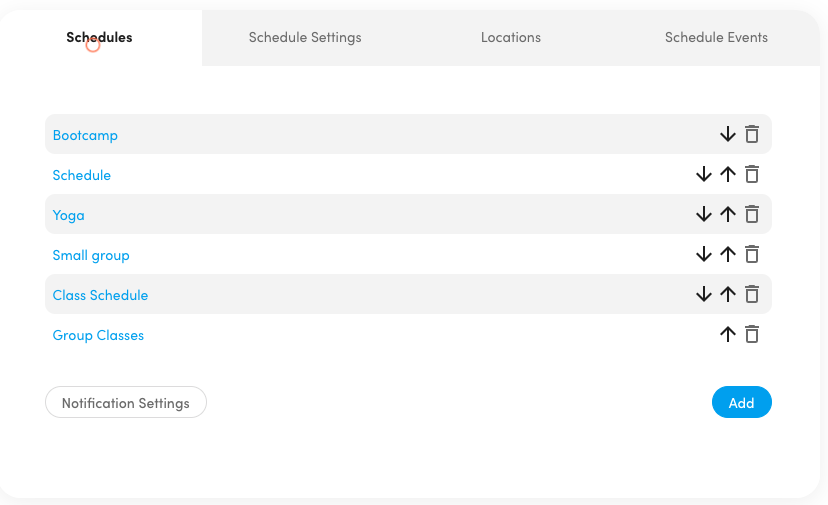This screenshot has height=505, width=828.
Task: Open the Group Classes link
Action: click(98, 335)
